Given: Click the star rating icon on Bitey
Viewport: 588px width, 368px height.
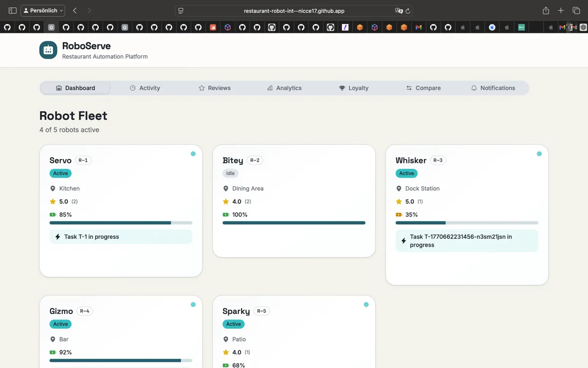Looking at the screenshot, I should pyautogui.click(x=226, y=202).
